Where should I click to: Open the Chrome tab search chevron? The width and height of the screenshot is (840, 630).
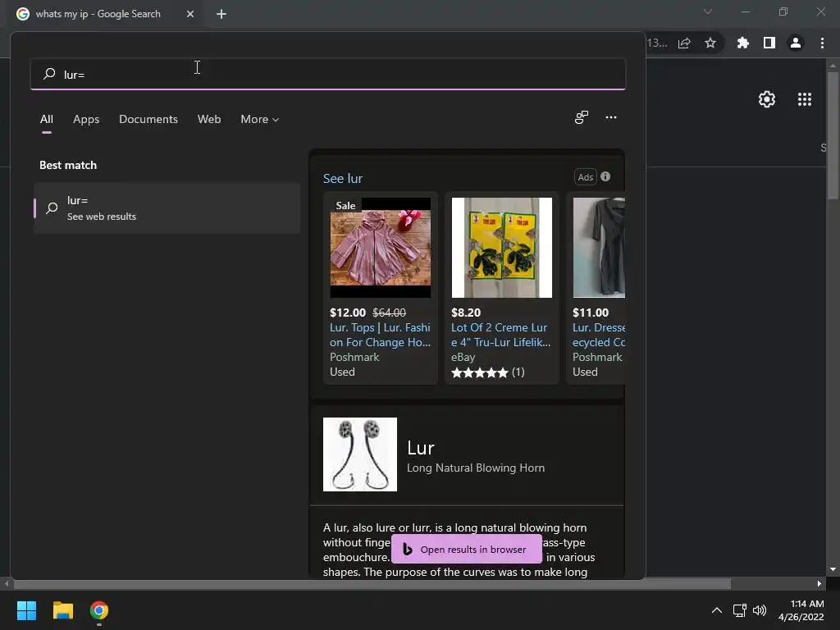pyautogui.click(x=708, y=11)
